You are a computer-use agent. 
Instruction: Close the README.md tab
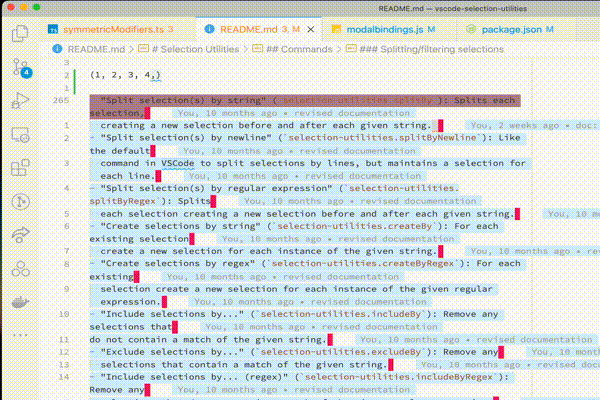coord(311,29)
